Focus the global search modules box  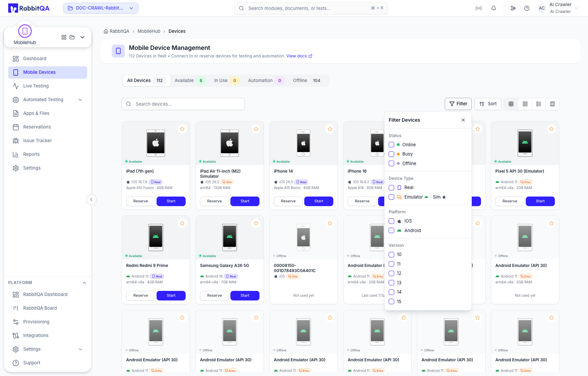click(311, 8)
